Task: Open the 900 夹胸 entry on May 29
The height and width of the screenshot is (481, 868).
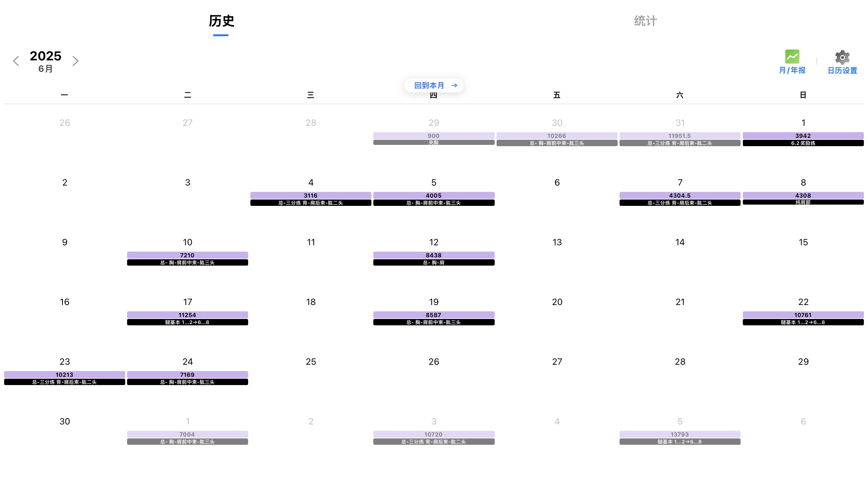Action: coord(434,139)
